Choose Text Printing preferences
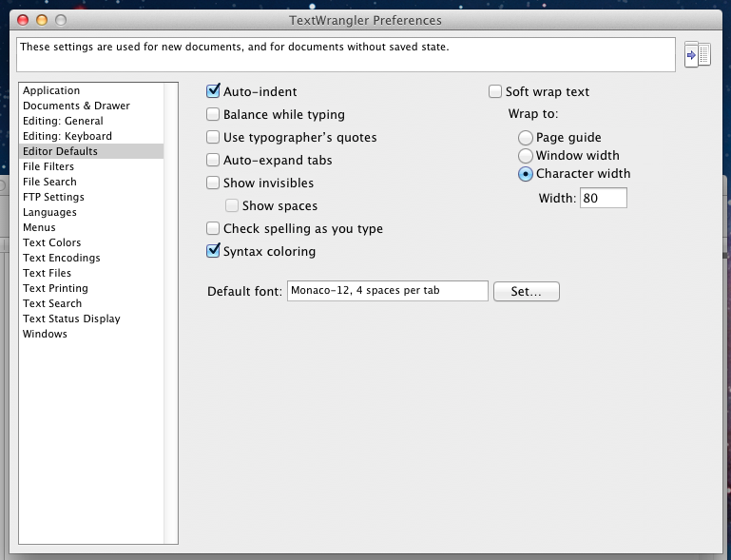Viewport: 731px width, 560px height. pos(91,288)
